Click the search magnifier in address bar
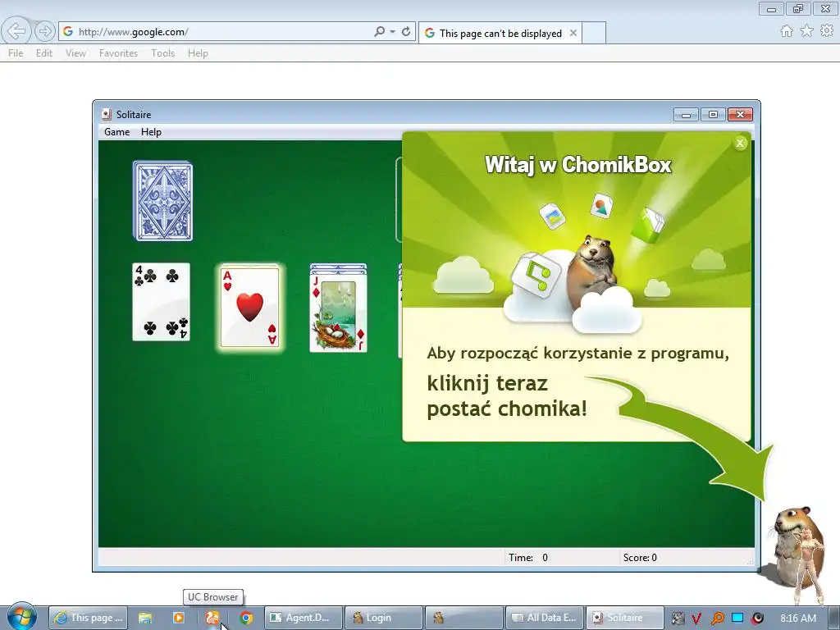840x630 pixels. pyautogui.click(x=379, y=32)
